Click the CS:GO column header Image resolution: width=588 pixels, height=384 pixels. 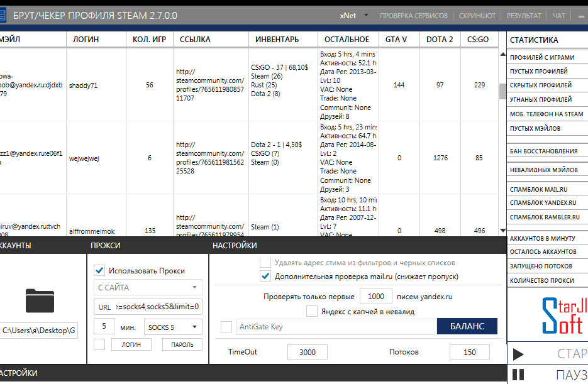point(479,40)
